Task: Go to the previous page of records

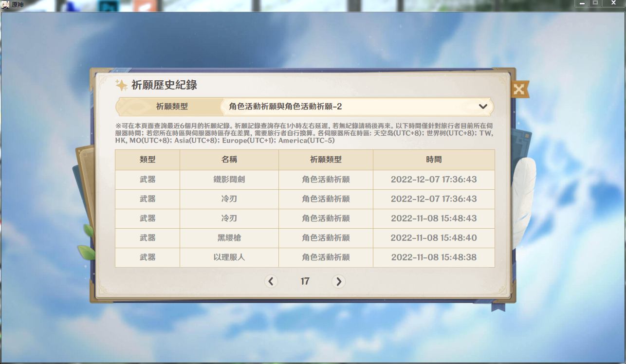Action: click(271, 281)
